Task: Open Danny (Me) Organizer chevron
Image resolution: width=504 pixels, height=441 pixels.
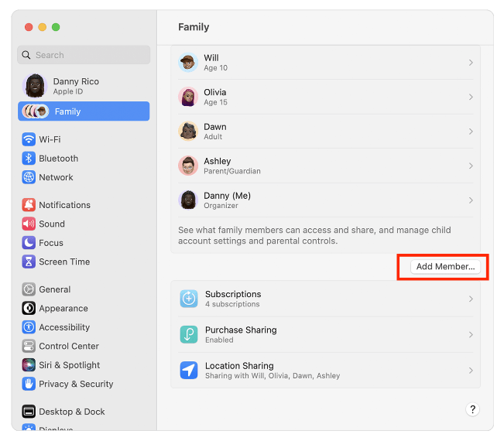Action: tap(471, 200)
